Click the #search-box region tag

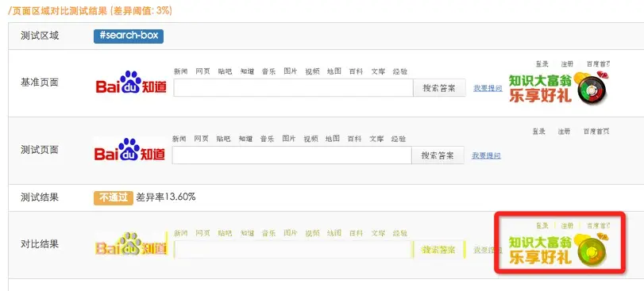129,36
